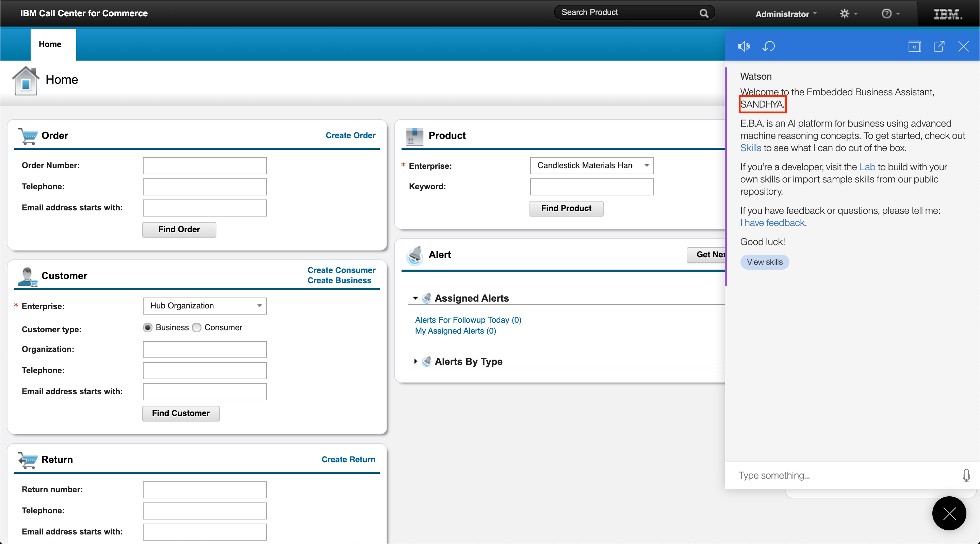The image size is (980, 544).
Task: Open the Candlestick Materials enterprise dropdown
Action: (647, 165)
